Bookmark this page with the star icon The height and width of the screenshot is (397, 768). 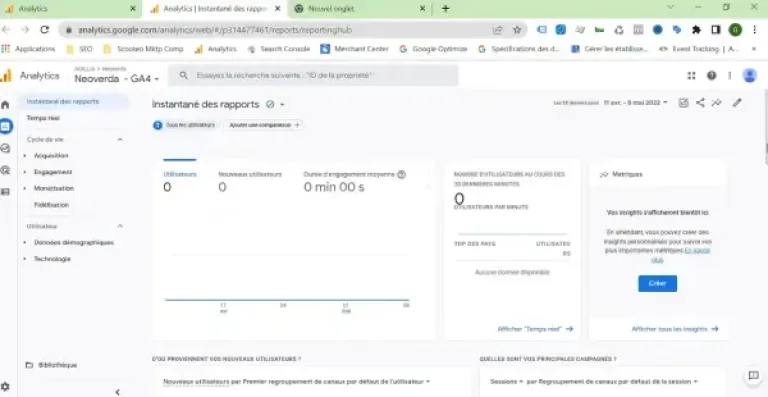[517, 30]
